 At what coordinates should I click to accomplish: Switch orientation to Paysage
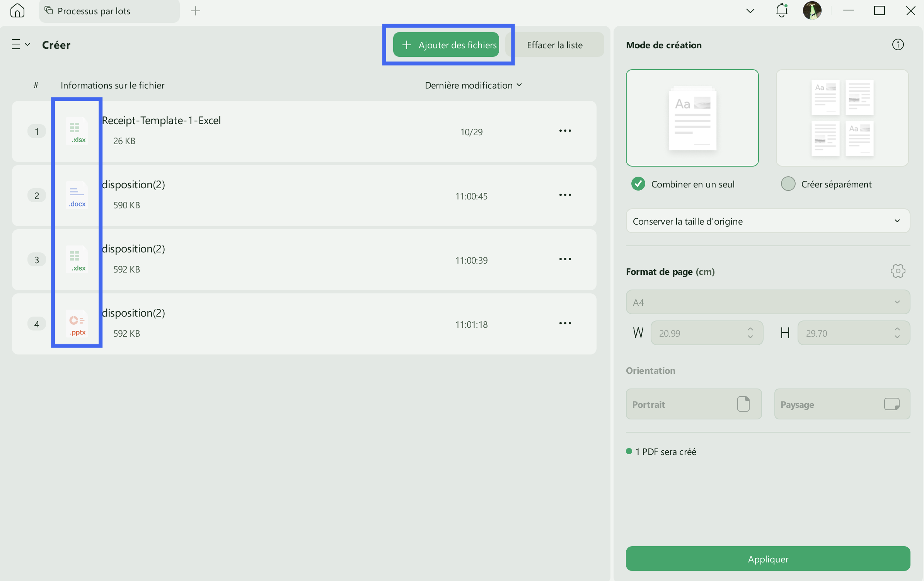click(842, 404)
